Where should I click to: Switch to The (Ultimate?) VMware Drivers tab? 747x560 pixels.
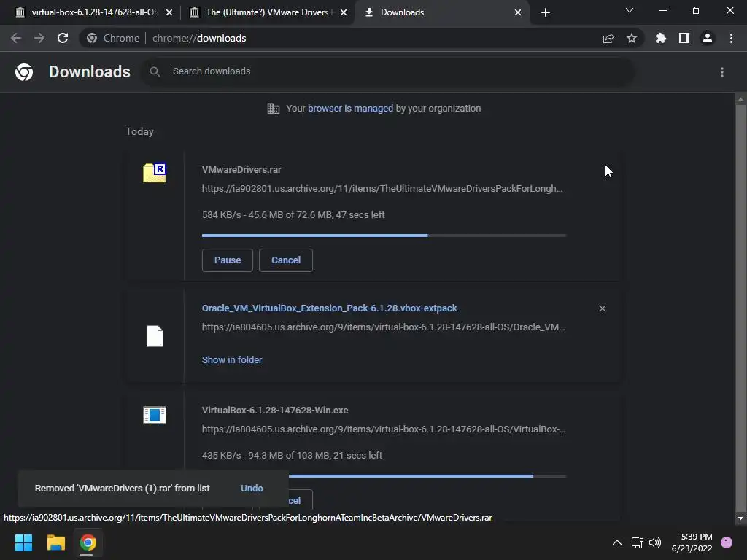click(x=267, y=12)
